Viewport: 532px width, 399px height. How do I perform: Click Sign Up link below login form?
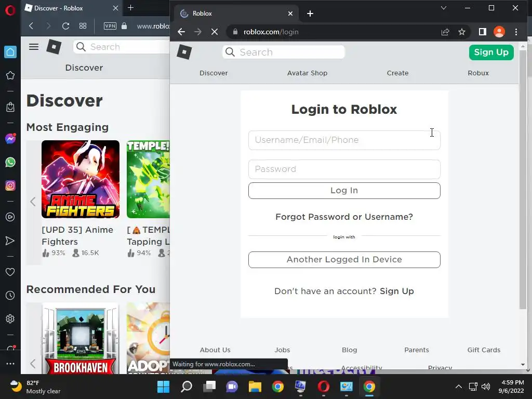[397, 291]
